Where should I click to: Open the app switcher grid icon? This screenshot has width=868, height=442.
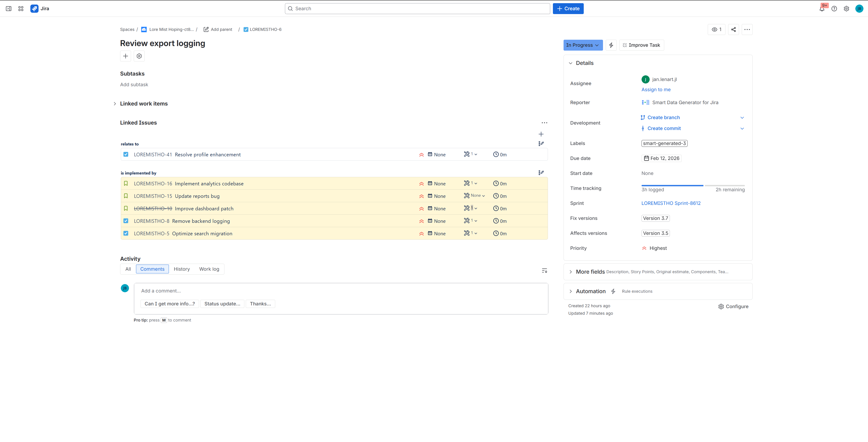click(21, 9)
